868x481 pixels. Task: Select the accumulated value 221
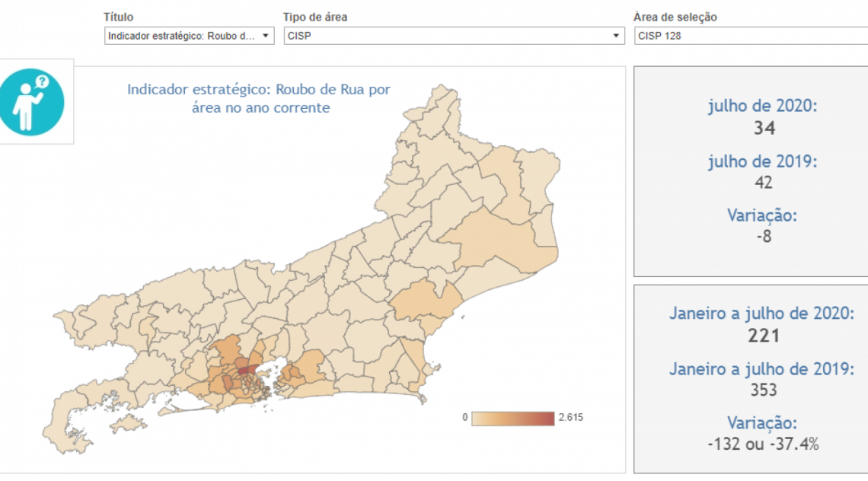[764, 336]
